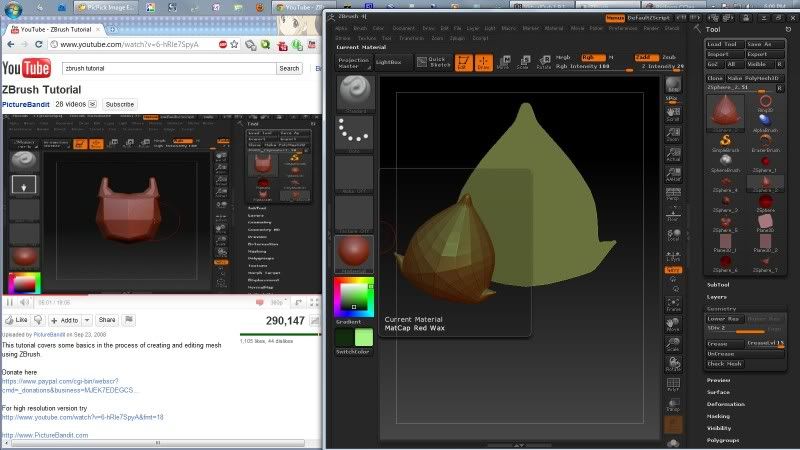The height and width of the screenshot is (450, 800).
Task: Select the Ring3D tool thumbnail
Action: (x=765, y=103)
